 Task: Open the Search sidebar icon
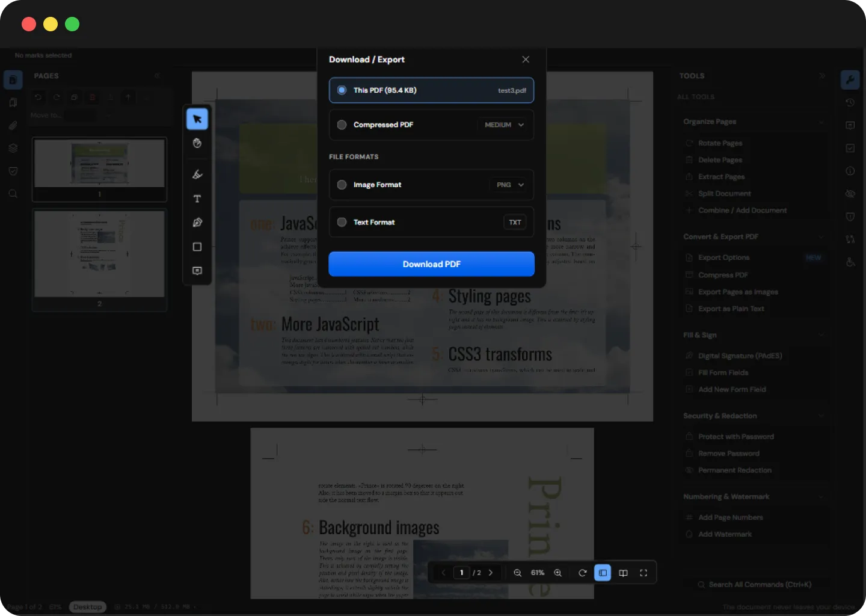13,194
